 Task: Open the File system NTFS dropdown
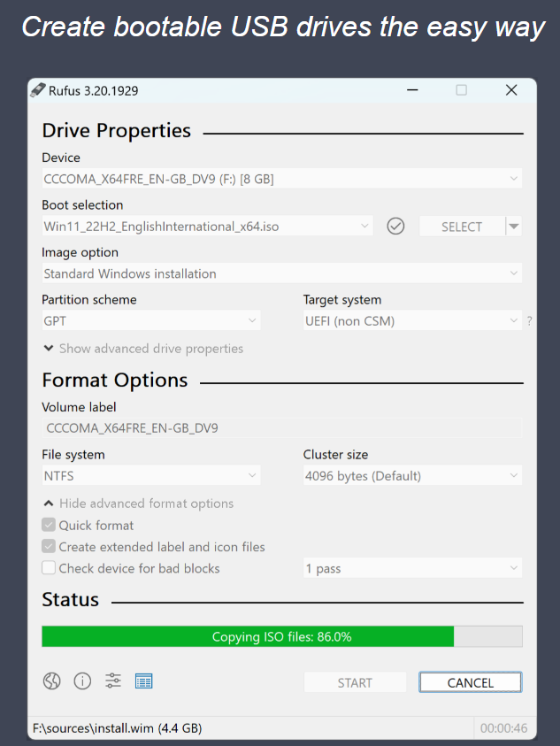point(150,476)
